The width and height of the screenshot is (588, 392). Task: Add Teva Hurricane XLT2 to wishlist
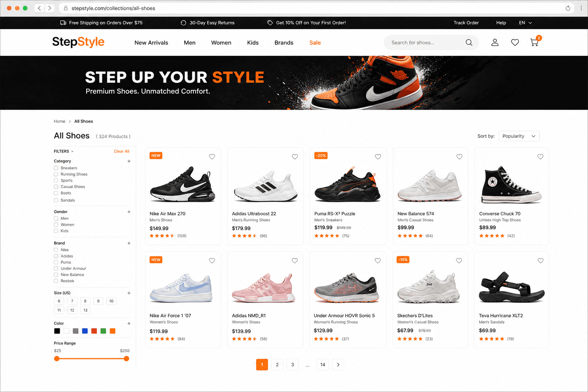[541, 261]
